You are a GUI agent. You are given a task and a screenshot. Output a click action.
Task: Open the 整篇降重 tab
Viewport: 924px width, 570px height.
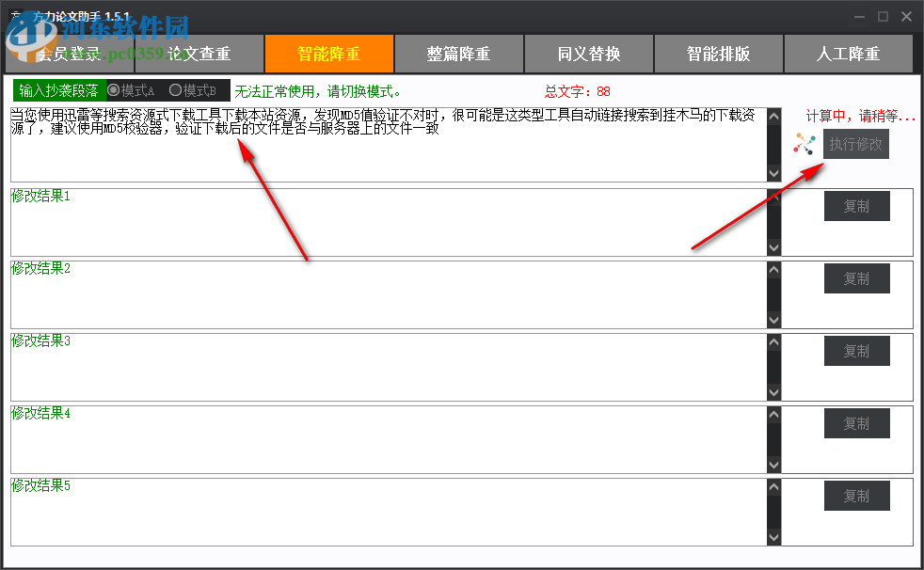[458, 55]
